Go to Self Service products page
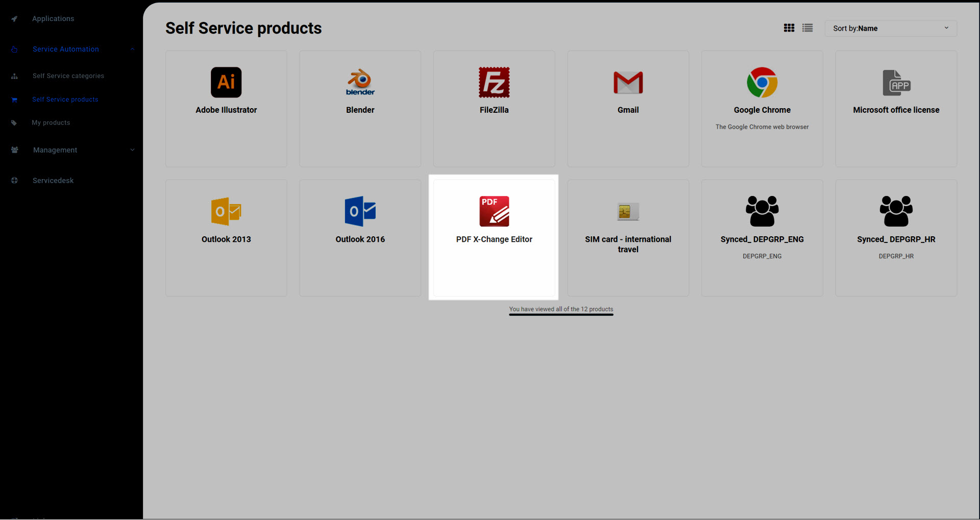This screenshot has width=980, height=520. pos(65,100)
